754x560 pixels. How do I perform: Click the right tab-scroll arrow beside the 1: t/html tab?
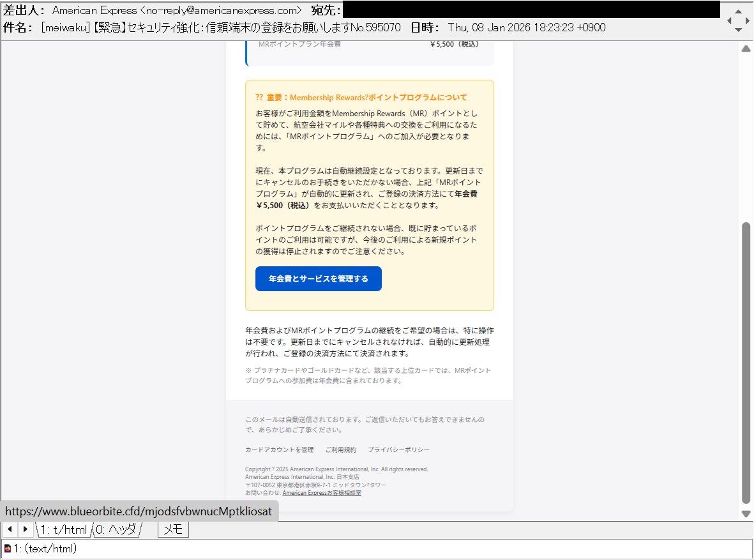pyautogui.click(x=25, y=529)
